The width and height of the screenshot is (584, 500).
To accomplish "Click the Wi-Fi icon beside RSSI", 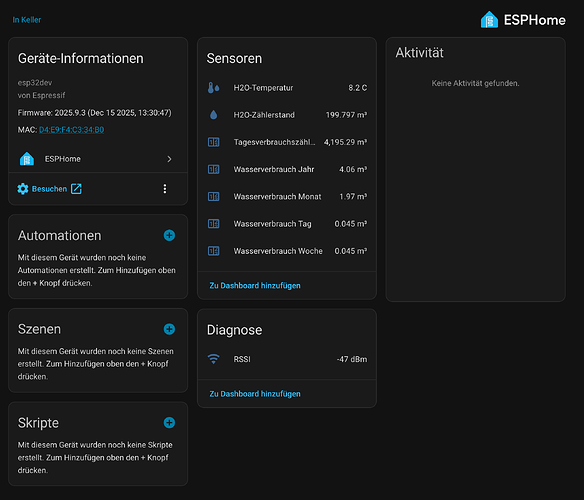I will coord(213,359).
